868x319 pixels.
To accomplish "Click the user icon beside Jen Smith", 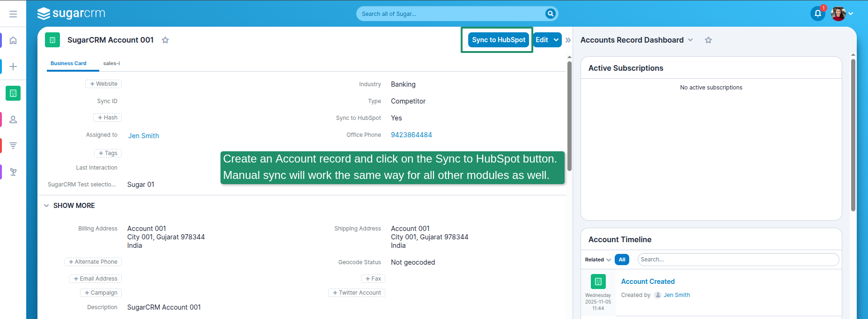I will tap(658, 295).
